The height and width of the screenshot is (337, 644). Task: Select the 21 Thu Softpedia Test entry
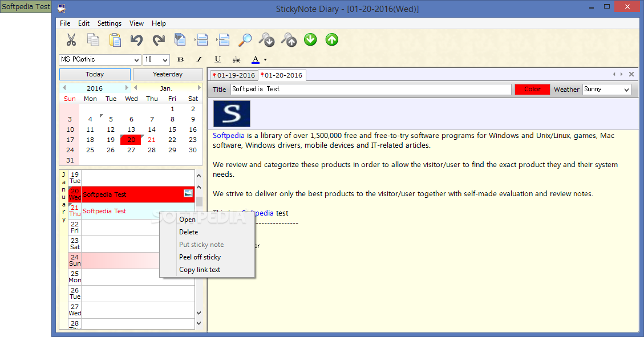131,211
